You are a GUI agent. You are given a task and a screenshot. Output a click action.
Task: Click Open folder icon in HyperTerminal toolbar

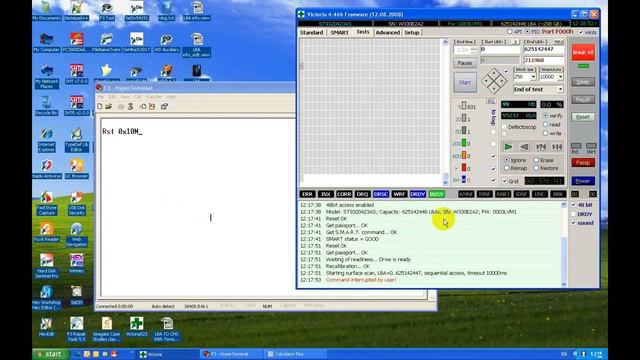coord(109,106)
